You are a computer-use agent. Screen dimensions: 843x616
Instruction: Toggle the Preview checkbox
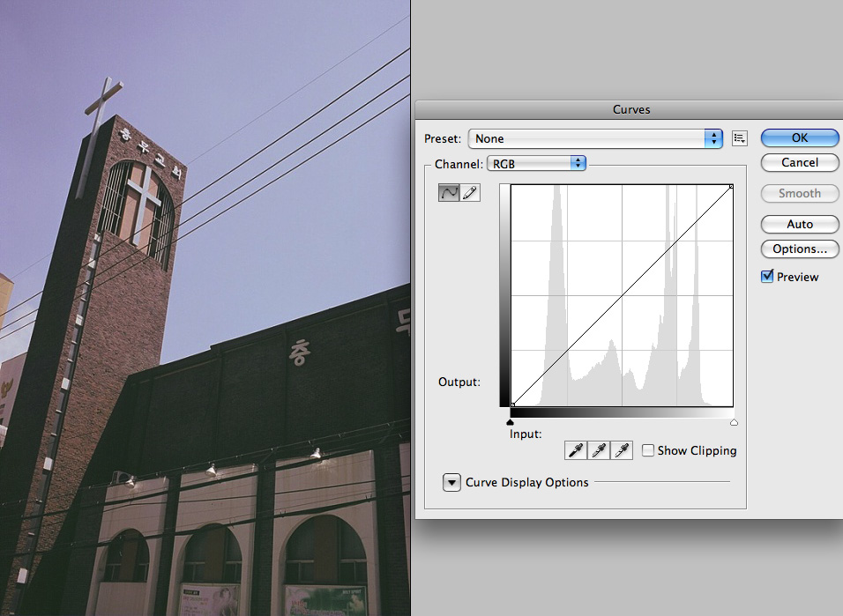point(767,277)
